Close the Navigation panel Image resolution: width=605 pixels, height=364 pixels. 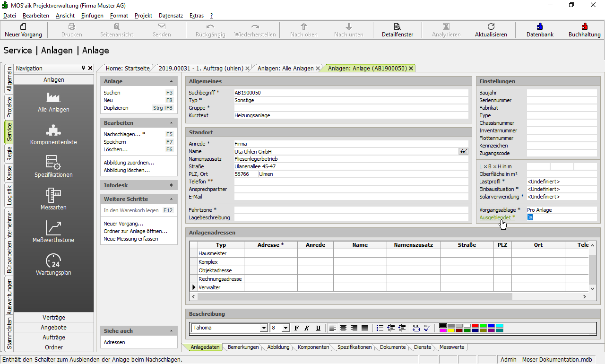tap(90, 68)
